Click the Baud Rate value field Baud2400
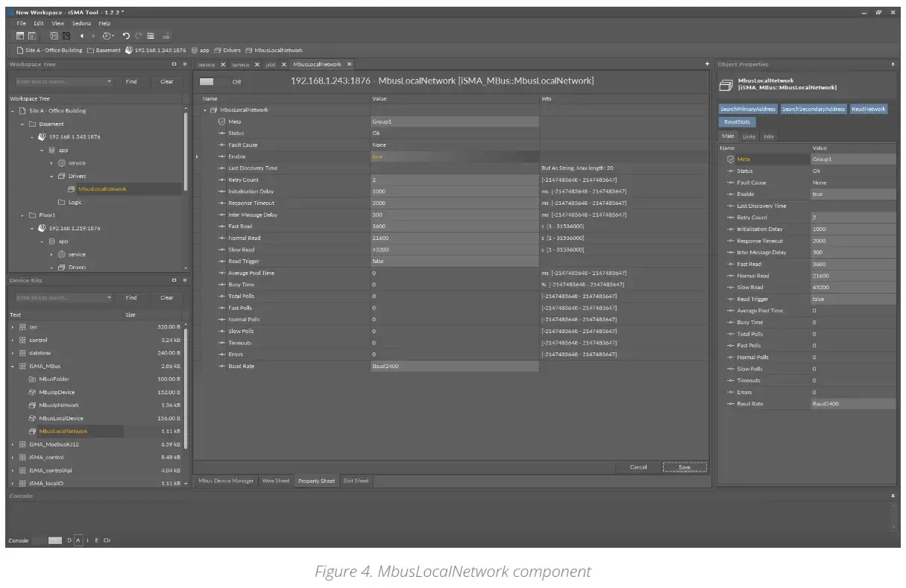 (x=455, y=367)
